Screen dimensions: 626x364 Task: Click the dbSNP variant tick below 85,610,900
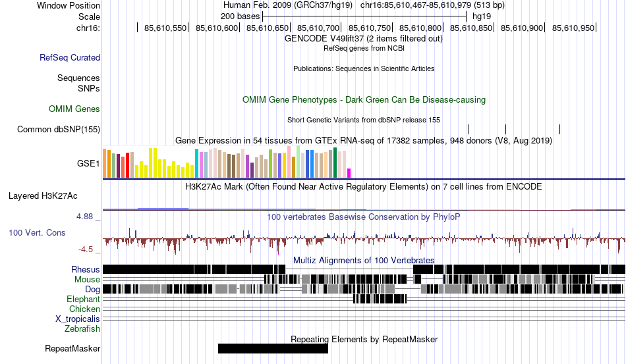point(505,129)
